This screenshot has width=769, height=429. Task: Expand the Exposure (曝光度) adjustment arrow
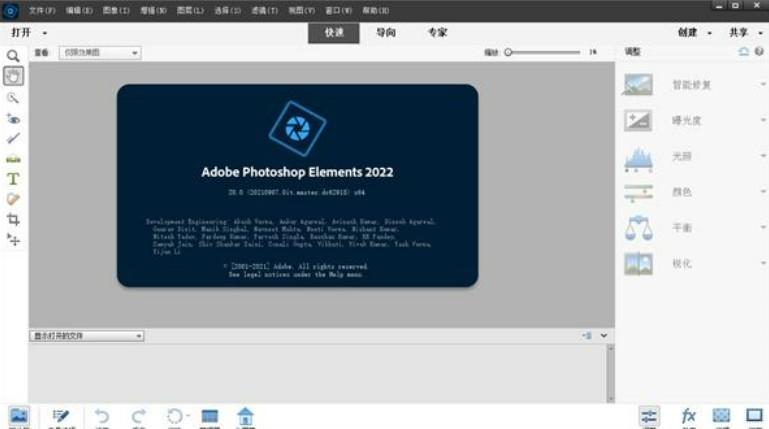coord(763,120)
